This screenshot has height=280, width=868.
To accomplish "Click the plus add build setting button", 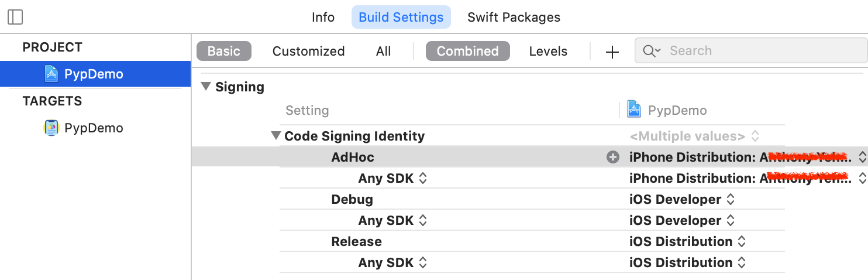I will click(612, 52).
